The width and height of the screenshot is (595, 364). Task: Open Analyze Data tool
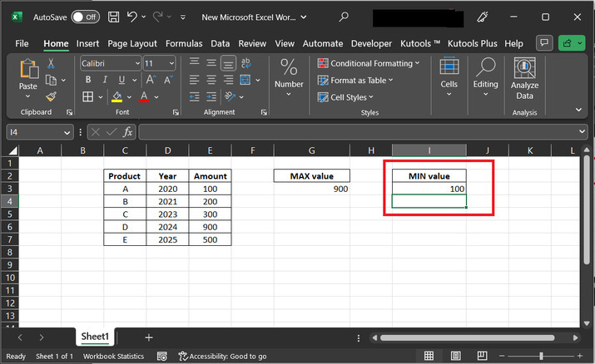524,79
